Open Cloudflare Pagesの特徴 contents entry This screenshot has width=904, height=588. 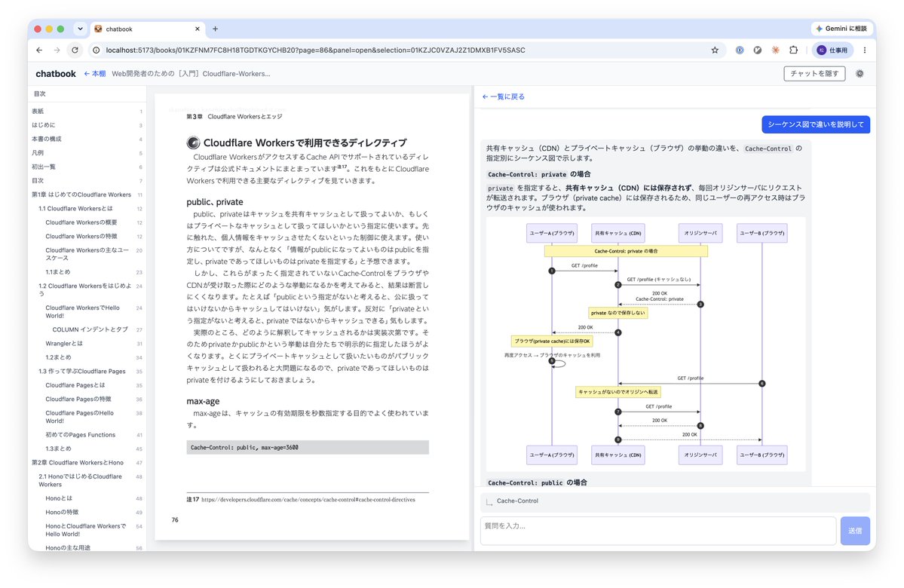(87, 399)
